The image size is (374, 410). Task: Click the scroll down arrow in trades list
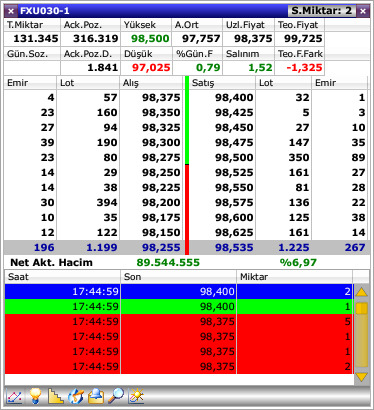coord(361,377)
